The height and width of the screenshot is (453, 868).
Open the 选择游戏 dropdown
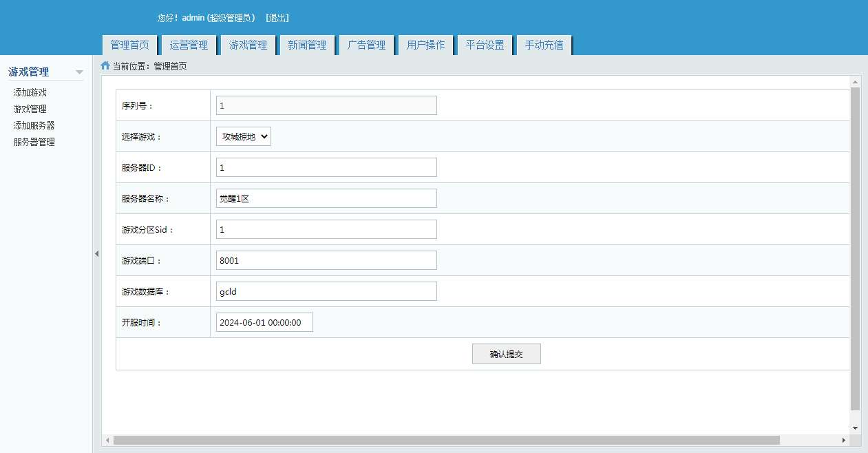click(x=244, y=136)
